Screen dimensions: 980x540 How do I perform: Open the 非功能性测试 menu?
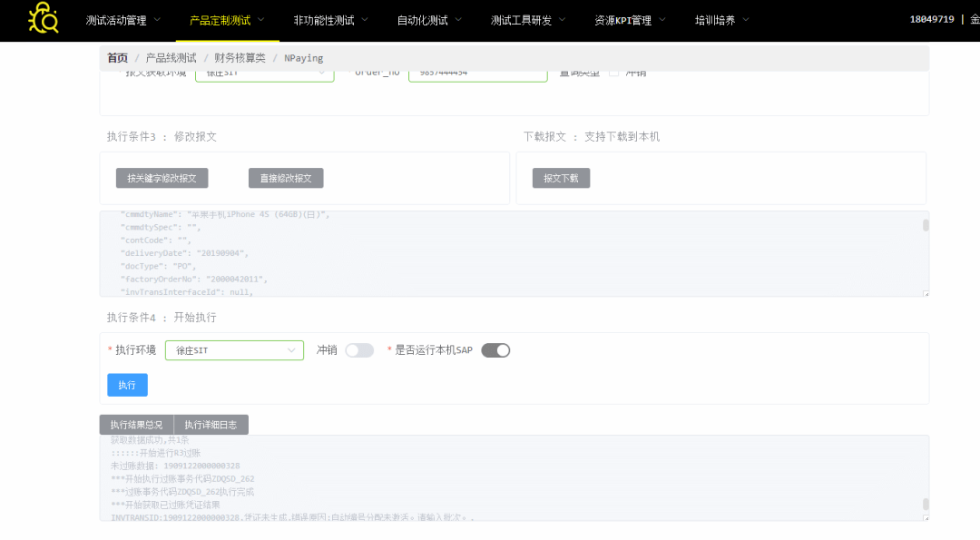[331, 20]
